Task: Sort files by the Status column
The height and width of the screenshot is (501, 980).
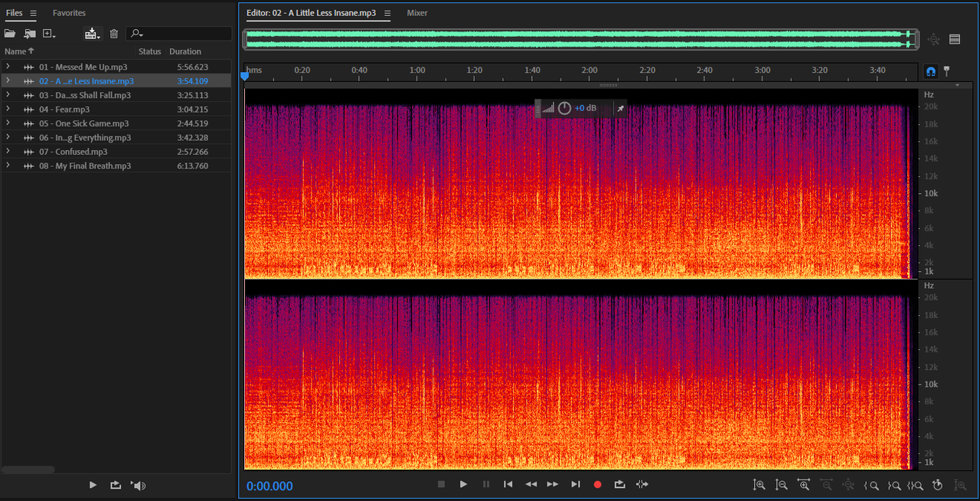Action: pos(149,51)
